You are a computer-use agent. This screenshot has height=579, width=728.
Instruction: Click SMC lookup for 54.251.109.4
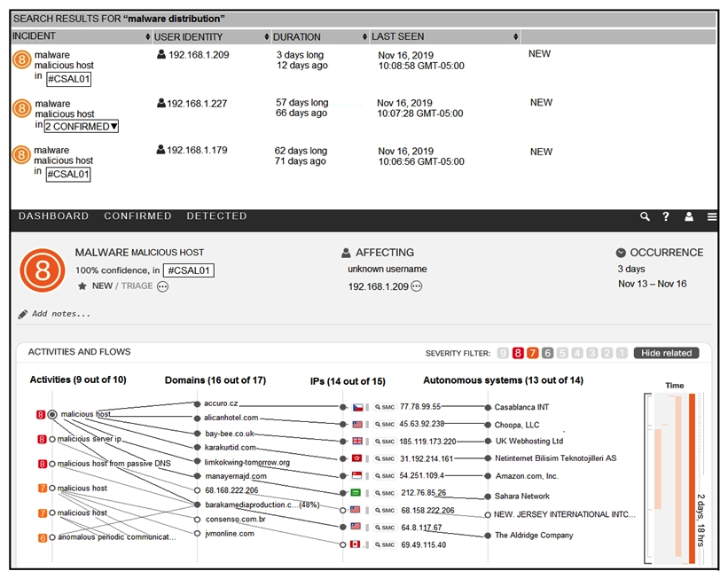385,476
